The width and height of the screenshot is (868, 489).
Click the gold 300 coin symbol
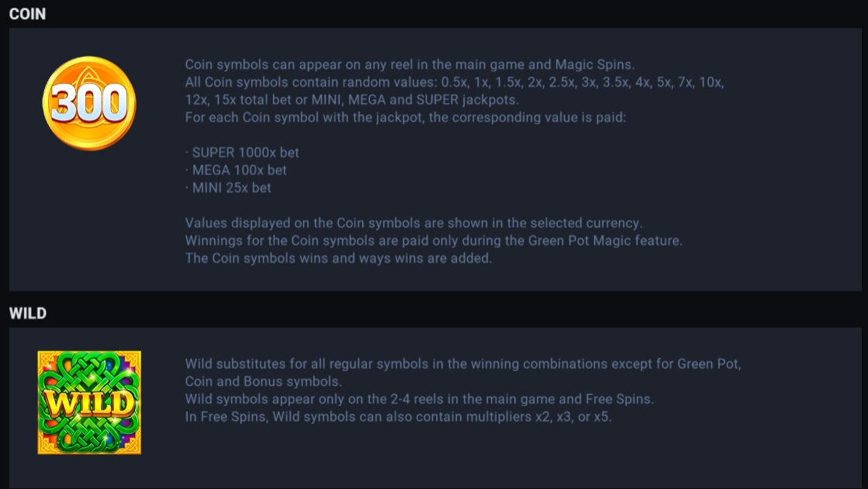(89, 103)
